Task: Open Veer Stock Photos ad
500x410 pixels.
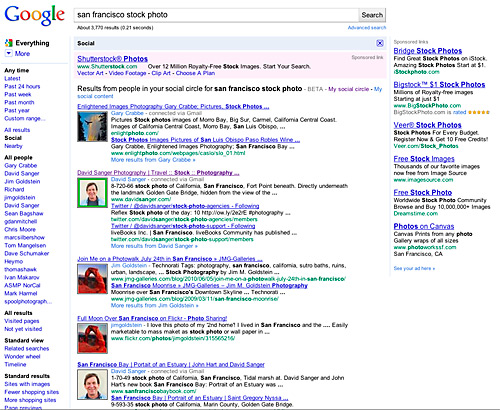Action: click(x=427, y=125)
